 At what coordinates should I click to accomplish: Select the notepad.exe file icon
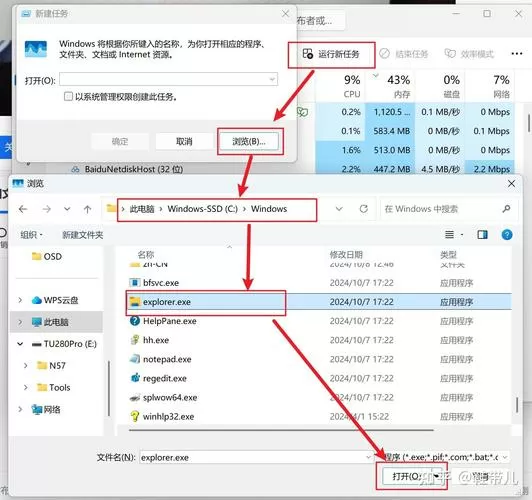[135, 359]
